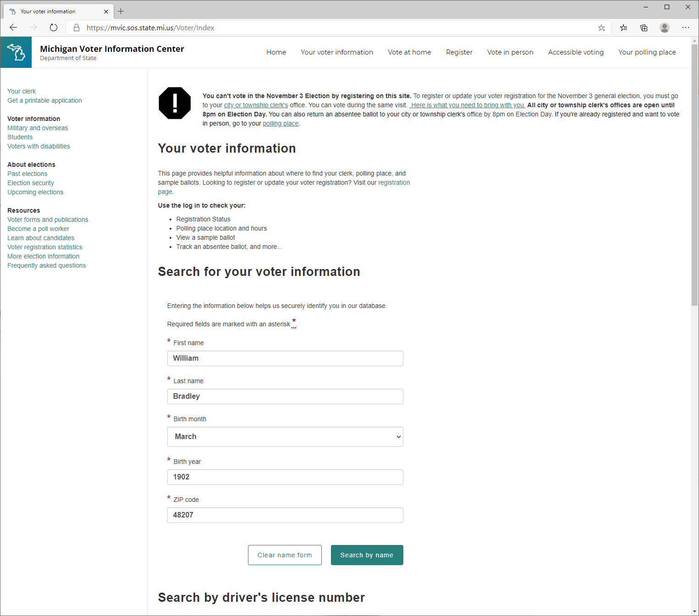Open 'Military and overseas' link
This screenshot has width=699, height=616.
pos(38,128)
